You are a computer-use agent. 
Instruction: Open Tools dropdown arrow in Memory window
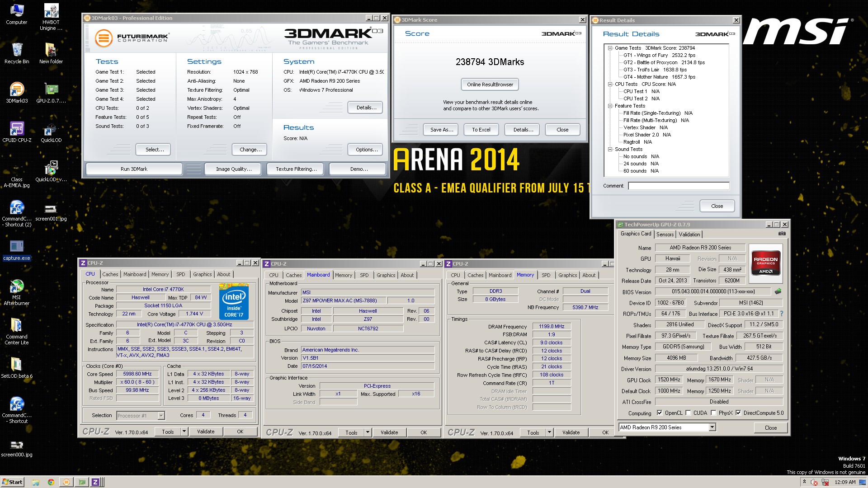[x=549, y=432]
